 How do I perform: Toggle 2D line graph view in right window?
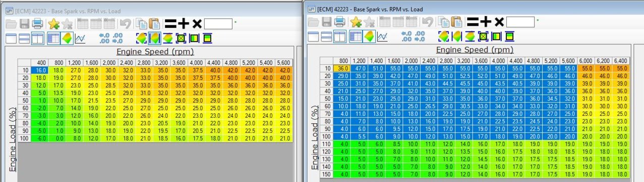coord(383,36)
